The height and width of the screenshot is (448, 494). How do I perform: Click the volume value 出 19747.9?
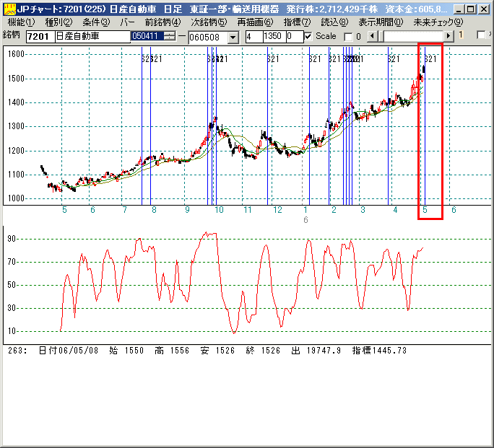[316, 350]
